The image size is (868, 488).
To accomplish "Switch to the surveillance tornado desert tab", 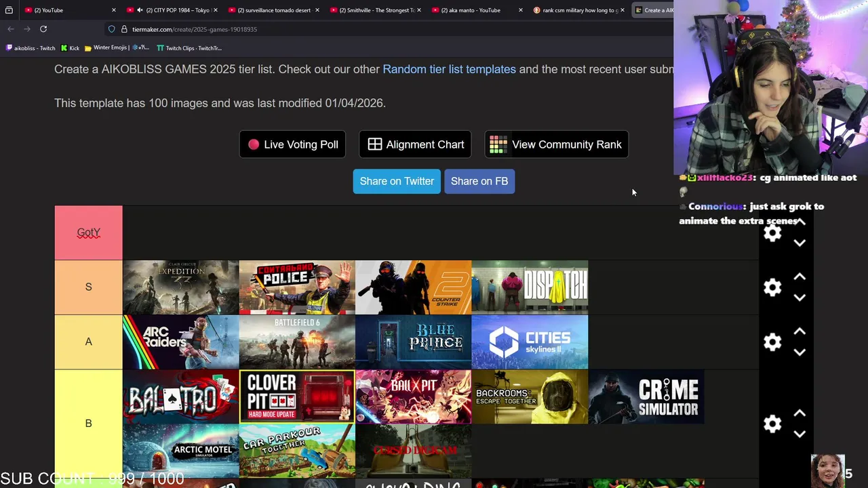I will pyautogui.click(x=274, y=10).
